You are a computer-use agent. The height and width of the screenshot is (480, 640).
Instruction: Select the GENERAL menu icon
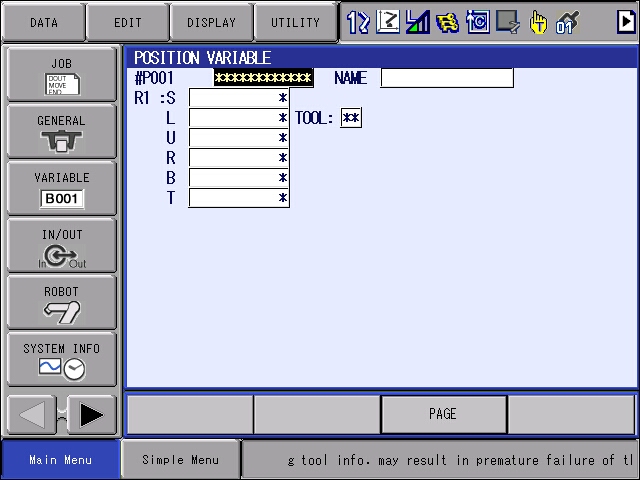point(62,131)
